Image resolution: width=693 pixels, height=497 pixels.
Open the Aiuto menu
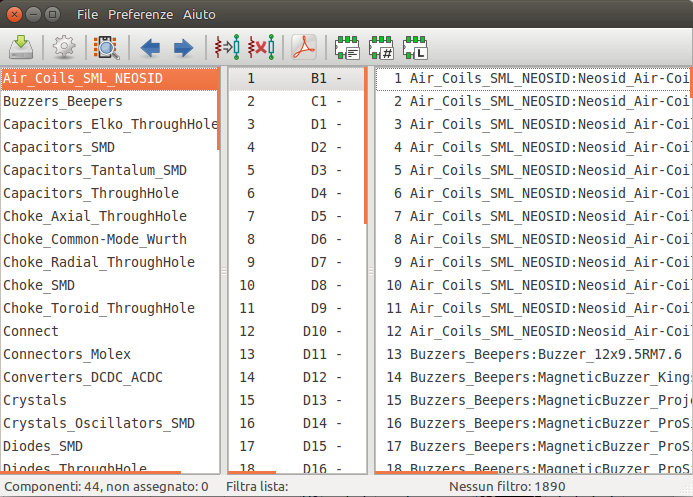pyautogui.click(x=199, y=15)
